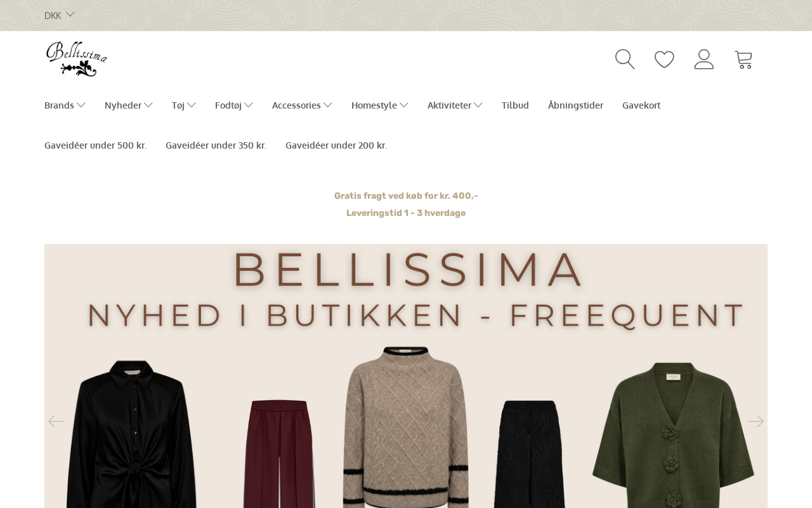Expand the Tøj menu

click(184, 105)
